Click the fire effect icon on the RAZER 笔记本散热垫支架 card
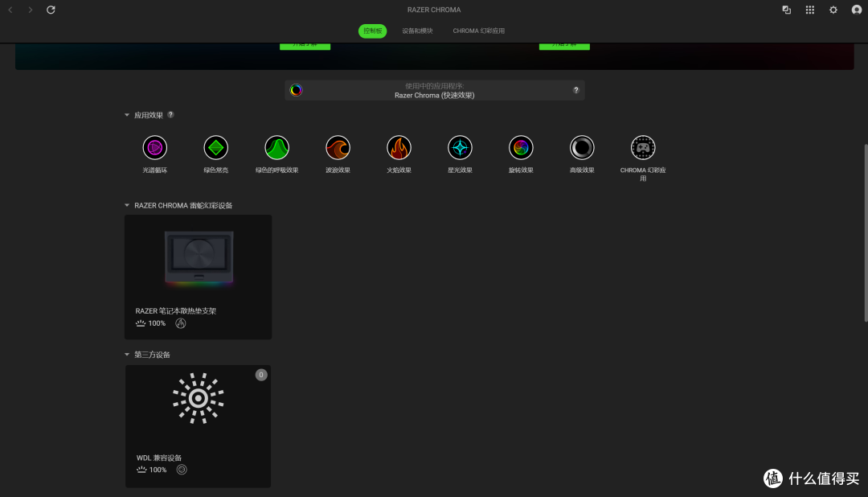Viewport: 868px width, 497px height. tap(181, 323)
